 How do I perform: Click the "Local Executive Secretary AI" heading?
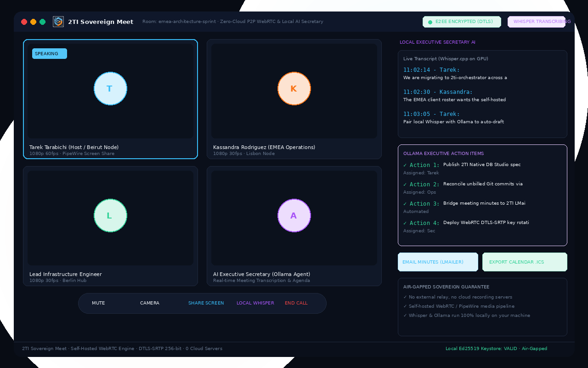(x=437, y=42)
